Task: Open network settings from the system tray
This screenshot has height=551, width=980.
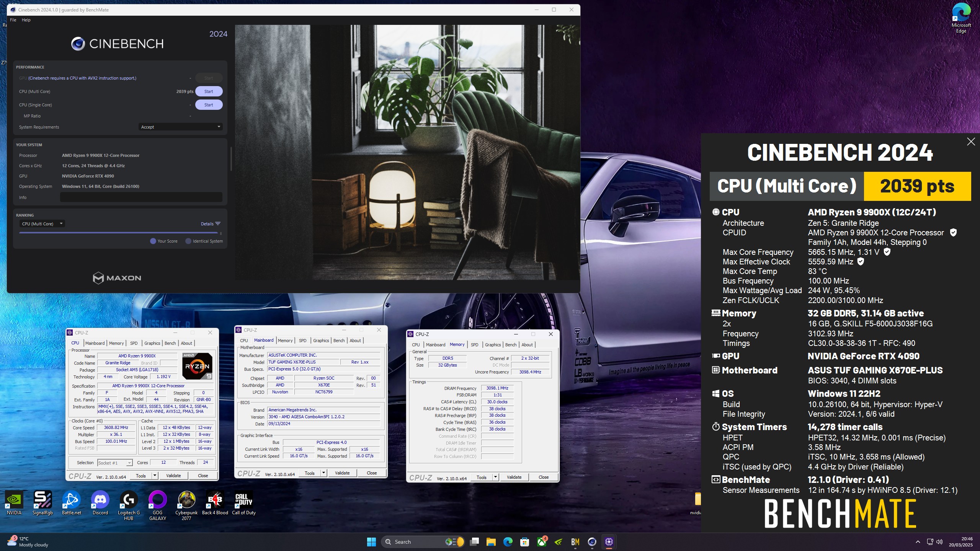Action: [x=930, y=542]
